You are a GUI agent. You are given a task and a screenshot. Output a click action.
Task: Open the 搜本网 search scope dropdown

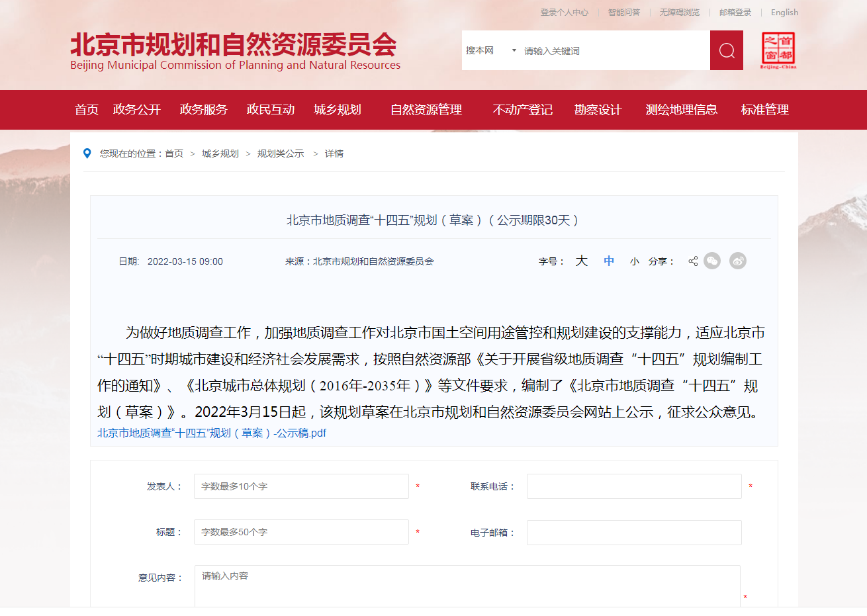(490, 51)
